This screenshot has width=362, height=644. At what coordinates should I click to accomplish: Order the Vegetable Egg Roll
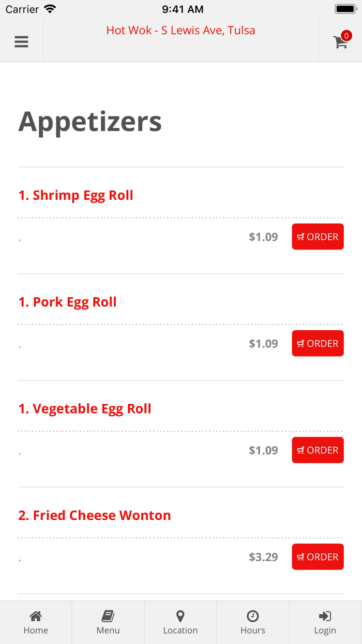tap(318, 450)
